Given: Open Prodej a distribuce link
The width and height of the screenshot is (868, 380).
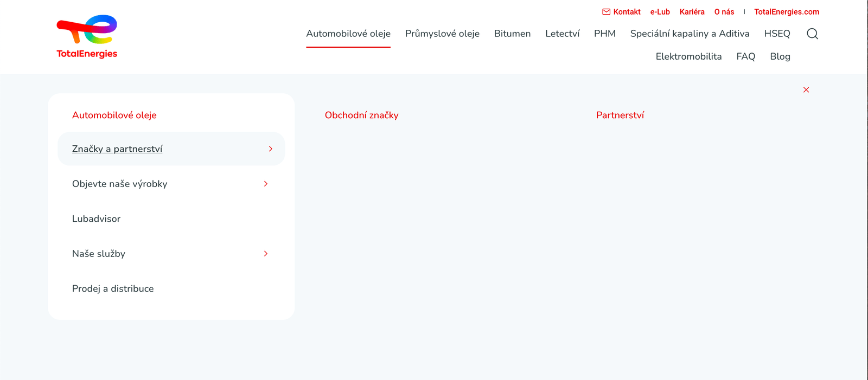Looking at the screenshot, I should [x=113, y=289].
